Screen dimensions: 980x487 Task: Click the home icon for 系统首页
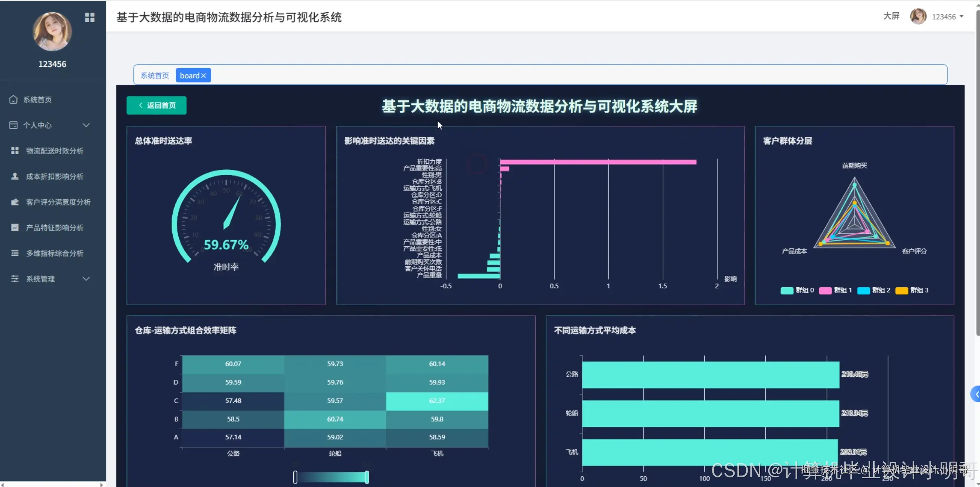(13, 99)
